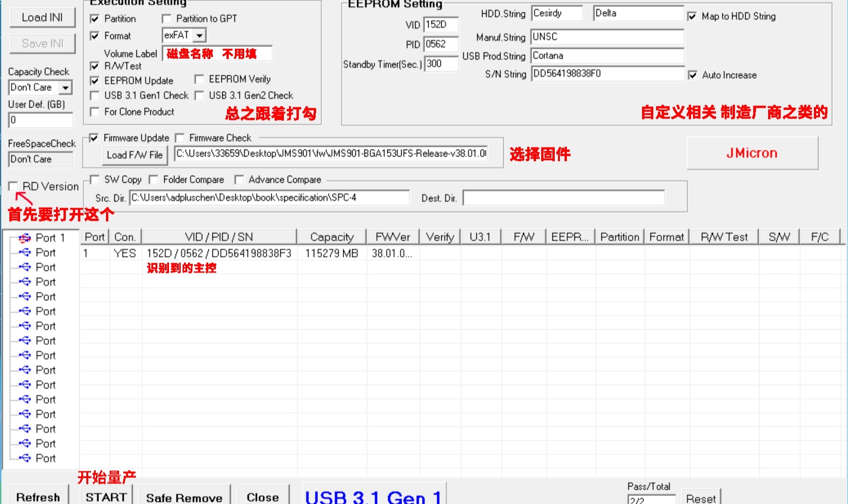Enable the Partition to GPT checkbox
Image resolution: width=848 pixels, height=504 pixels.
coord(166,19)
